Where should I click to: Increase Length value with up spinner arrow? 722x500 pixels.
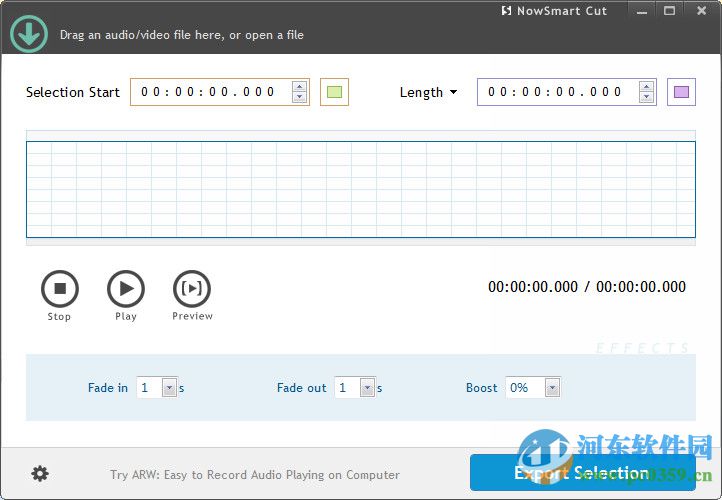pyautogui.click(x=646, y=87)
